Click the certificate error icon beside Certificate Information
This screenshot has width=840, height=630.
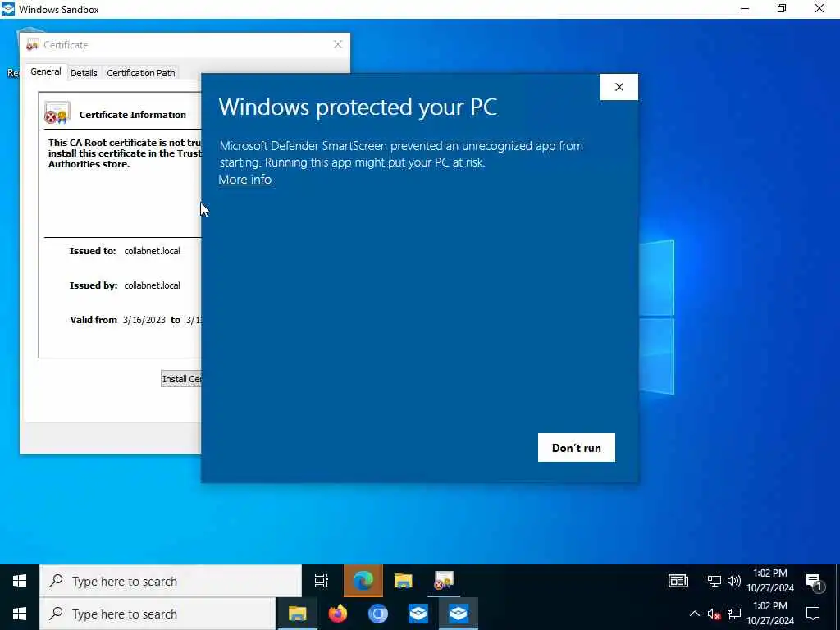click(57, 113)
